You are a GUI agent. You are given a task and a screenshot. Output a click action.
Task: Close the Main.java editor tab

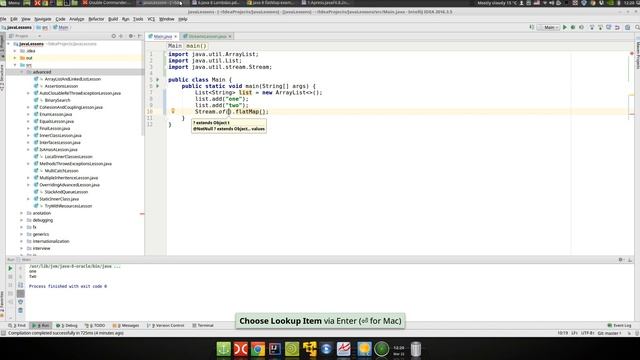176,36
